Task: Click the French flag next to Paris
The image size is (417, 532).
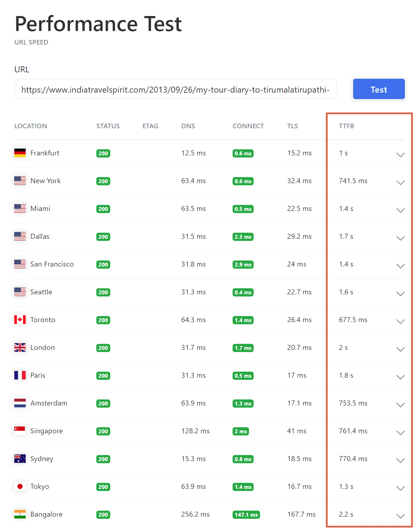Action: (20, 375)
